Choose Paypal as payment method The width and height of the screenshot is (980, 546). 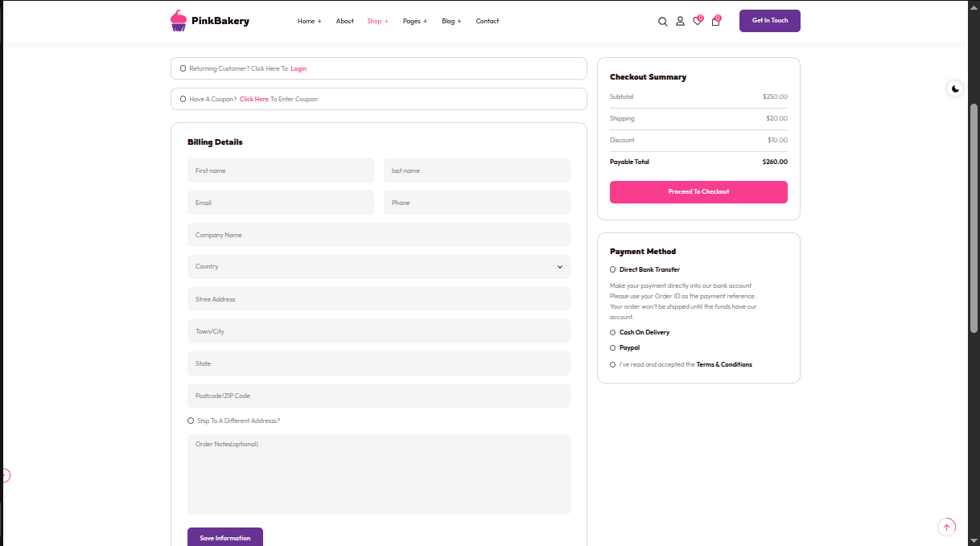(x=613, y=348)
